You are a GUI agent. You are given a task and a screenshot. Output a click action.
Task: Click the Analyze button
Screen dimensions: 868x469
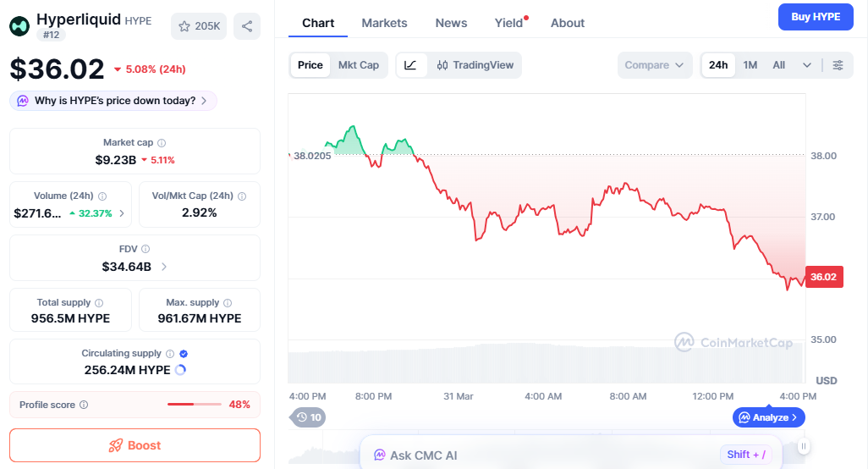point(768,417)
